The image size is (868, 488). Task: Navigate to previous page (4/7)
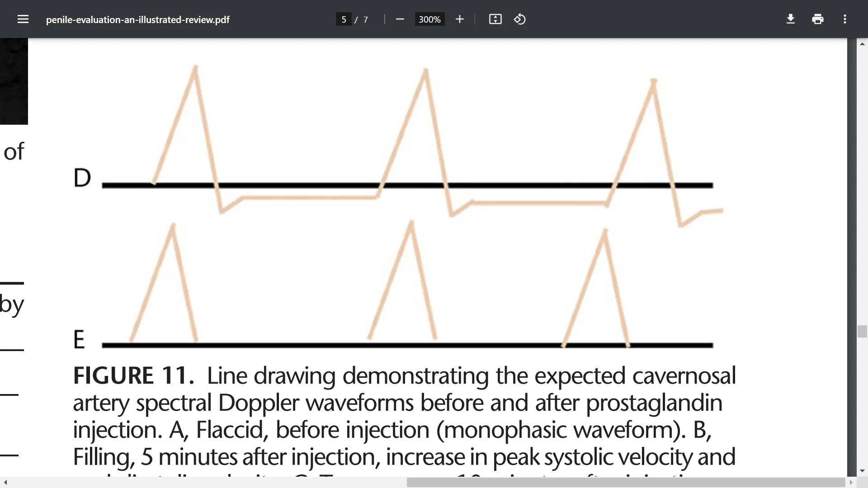coord(344,19)
